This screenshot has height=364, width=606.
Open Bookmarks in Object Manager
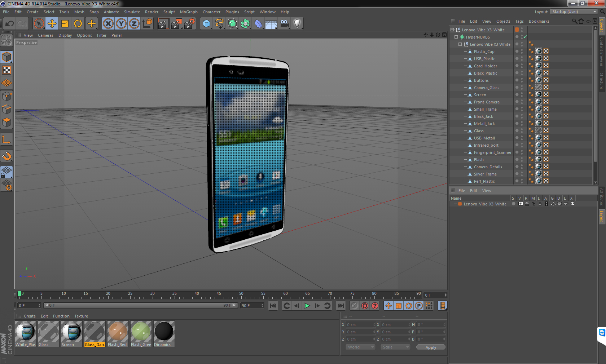tap(539, 21)
